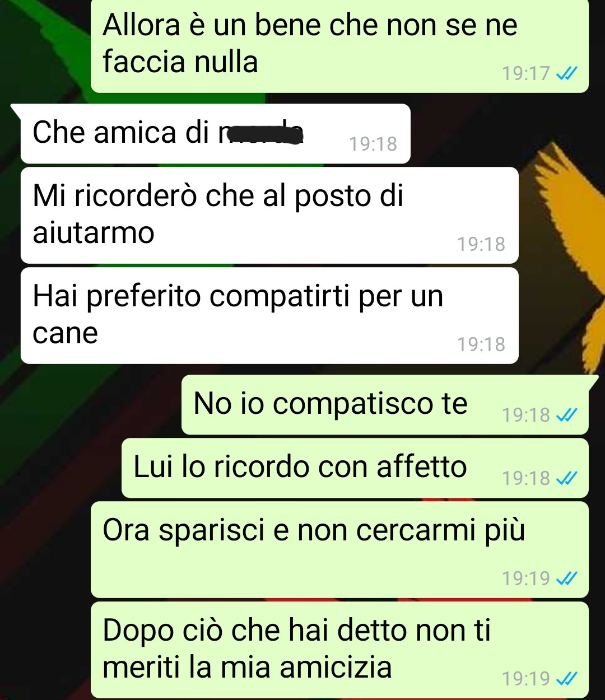Select the 'No io compatisco te' sent message
Viewport: 605px width, 700px height.
(385, 404)
